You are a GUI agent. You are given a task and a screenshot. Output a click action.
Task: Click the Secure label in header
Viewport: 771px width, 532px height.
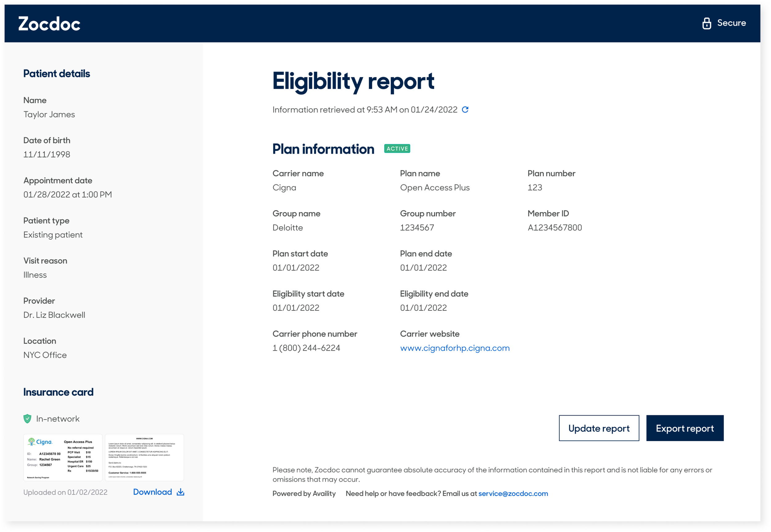click(x=731, y=23)
